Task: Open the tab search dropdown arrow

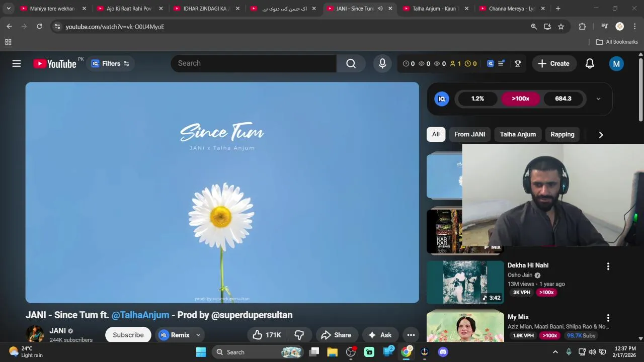Action: [8, 9]
